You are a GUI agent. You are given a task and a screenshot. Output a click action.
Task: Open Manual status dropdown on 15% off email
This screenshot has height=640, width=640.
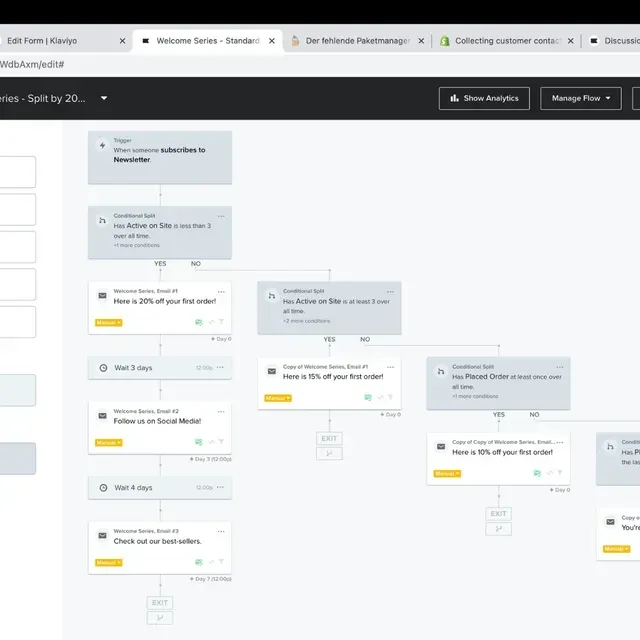pos(278,398)
